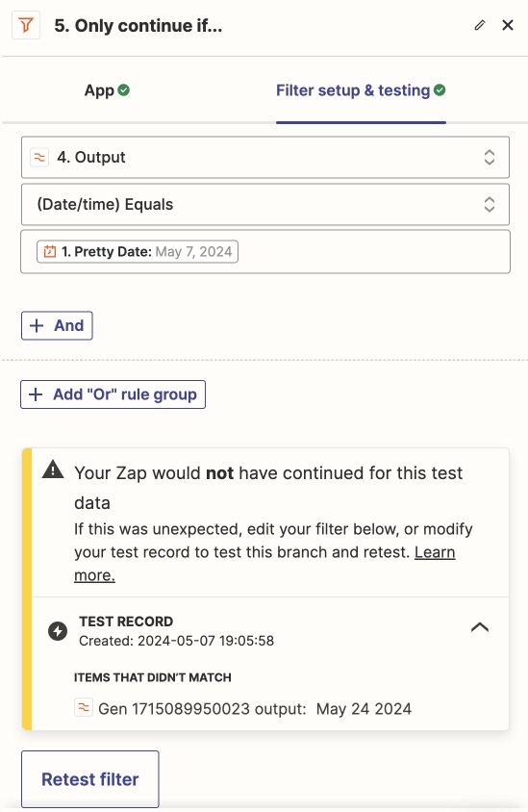Click the lightning bolt Test Record icon
The image size is (528, 812).
coord(58,631)
